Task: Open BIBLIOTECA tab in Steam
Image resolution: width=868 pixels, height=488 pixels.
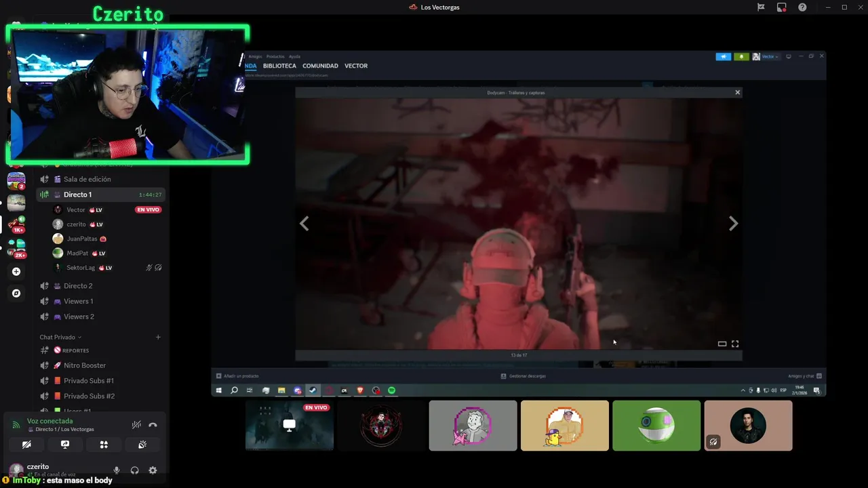Action: click(279, 66)
